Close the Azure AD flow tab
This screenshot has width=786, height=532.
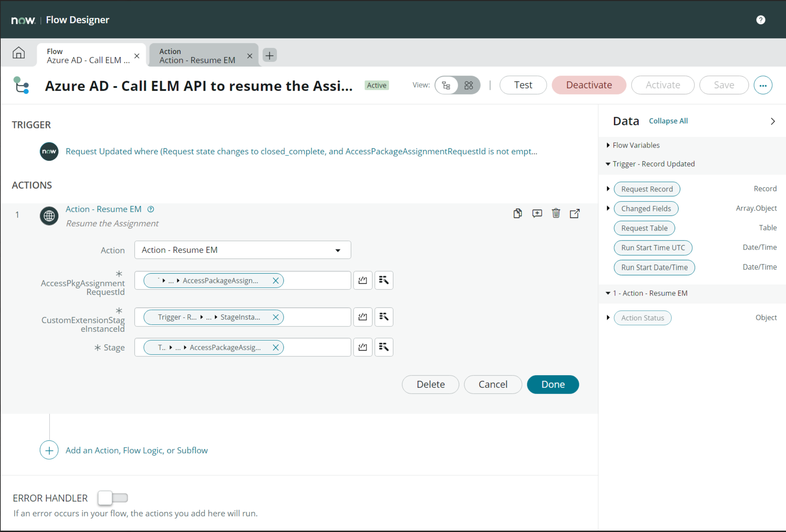pyautogui.click(x=137, y=56)
